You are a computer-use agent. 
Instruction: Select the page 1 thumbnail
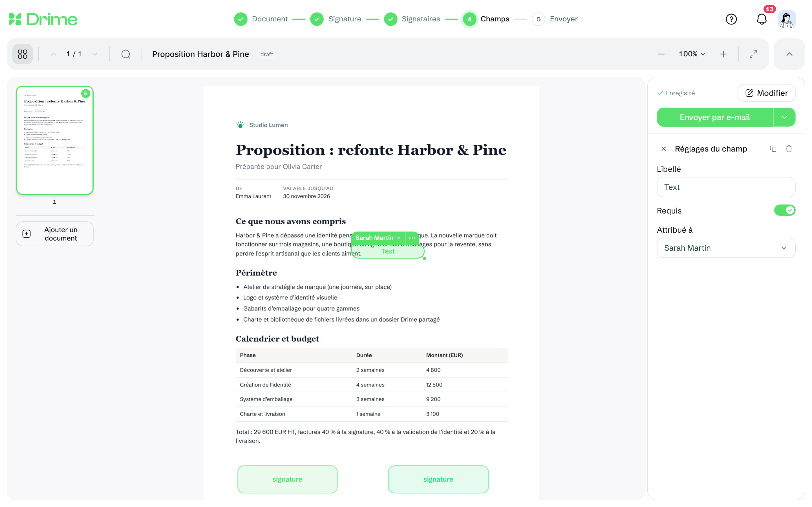[x=55, y=140]
